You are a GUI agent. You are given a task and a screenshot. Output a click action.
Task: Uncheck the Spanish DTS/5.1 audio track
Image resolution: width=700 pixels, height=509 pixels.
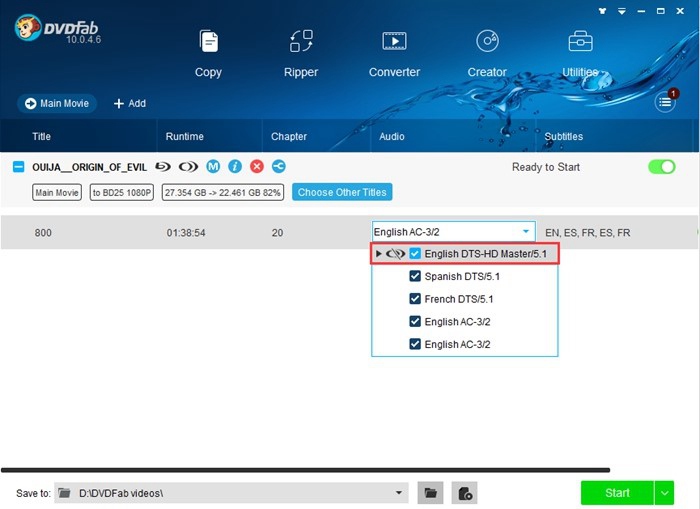[x=415, y=276]
